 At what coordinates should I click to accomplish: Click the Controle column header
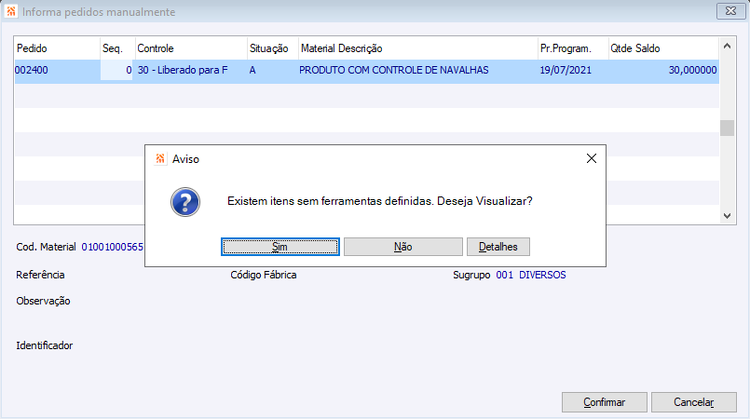(x=191, y=48)
